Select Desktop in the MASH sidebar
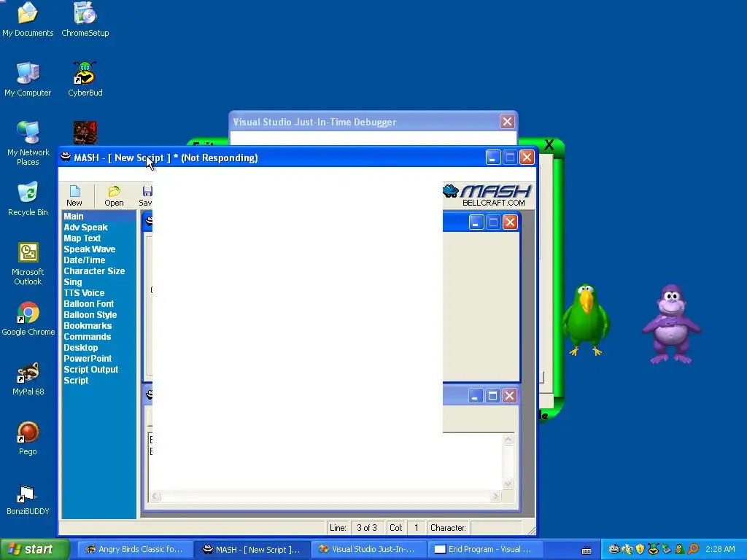The width and height of the screenshot is (747, 560). [x=80, y=348]
